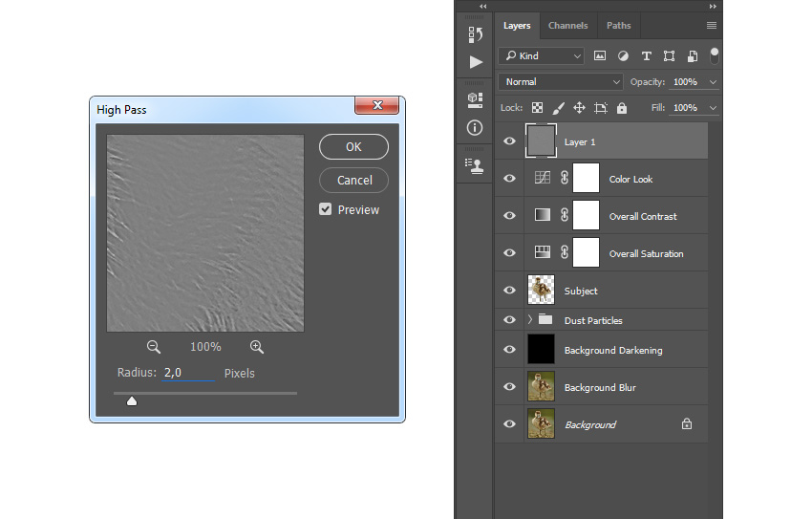Open the History panel icon
Viewport: 812px width, 519px height.
[x=475, y=34]
